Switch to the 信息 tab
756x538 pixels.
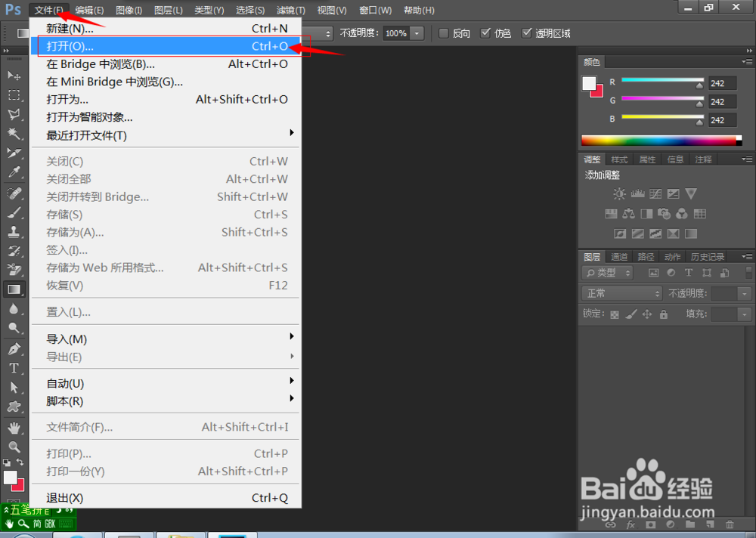pos(675,159)
